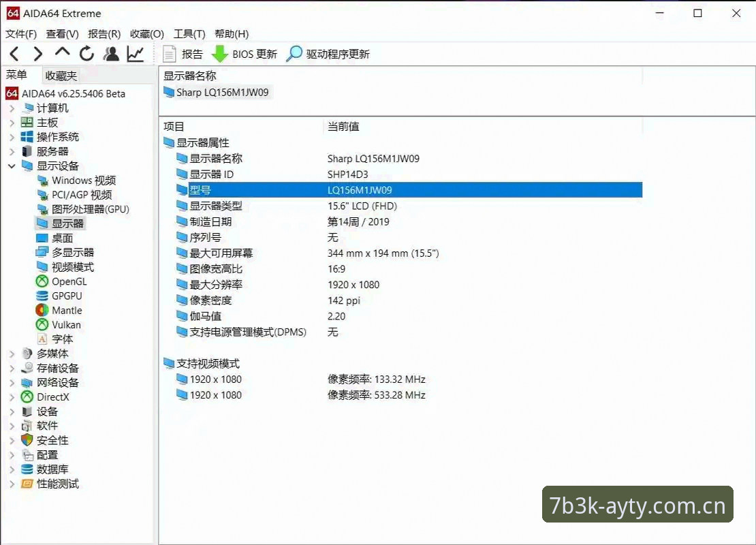Image resolution: width=756 pixels, height=545 pixels.
Task: Select the 支持电源管理模式(DPMS) row
Action: tap(409, 332)
